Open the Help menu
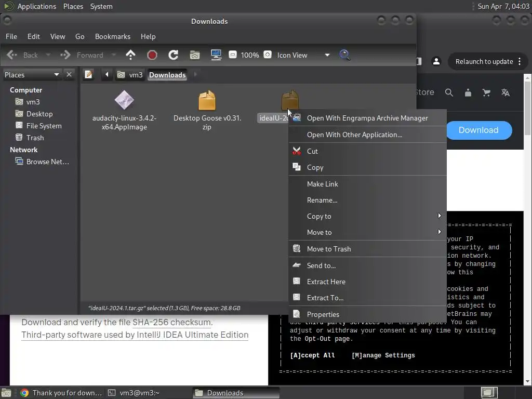Screen dimensions: 532x399 [148, 36]
